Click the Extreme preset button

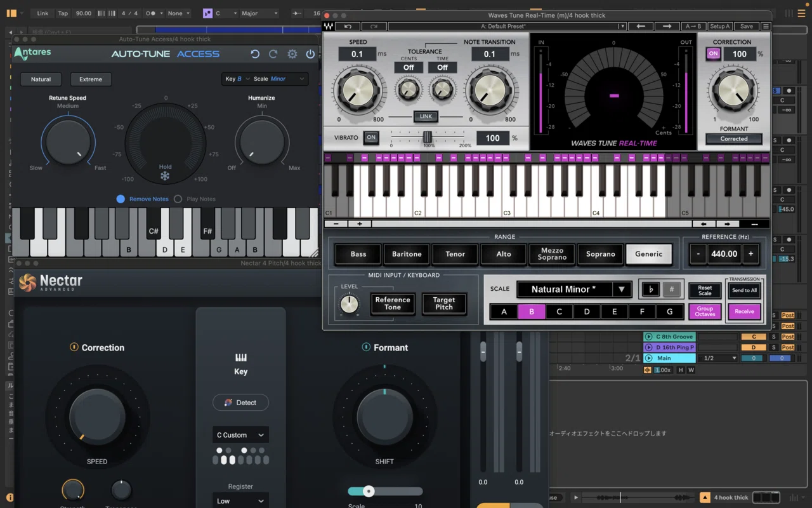pos(91,79)
